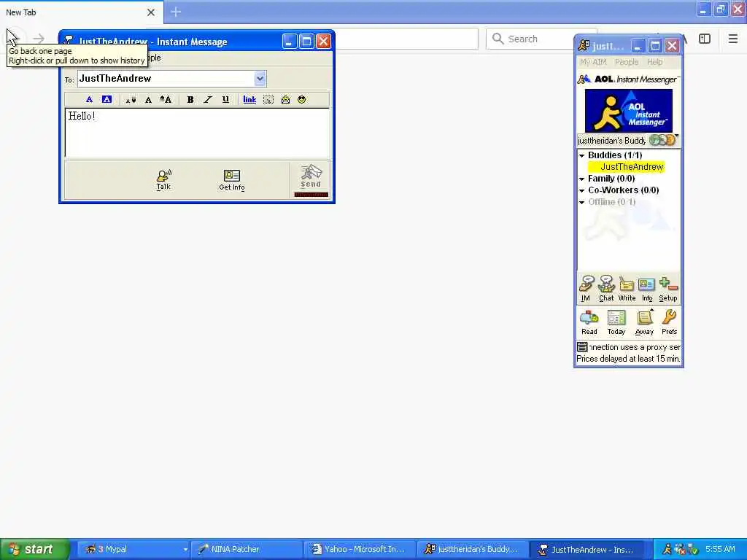Set the text background color in the IM toolbar
The width and height of the screenshot is (747, 560).
[x=107, y=99]
